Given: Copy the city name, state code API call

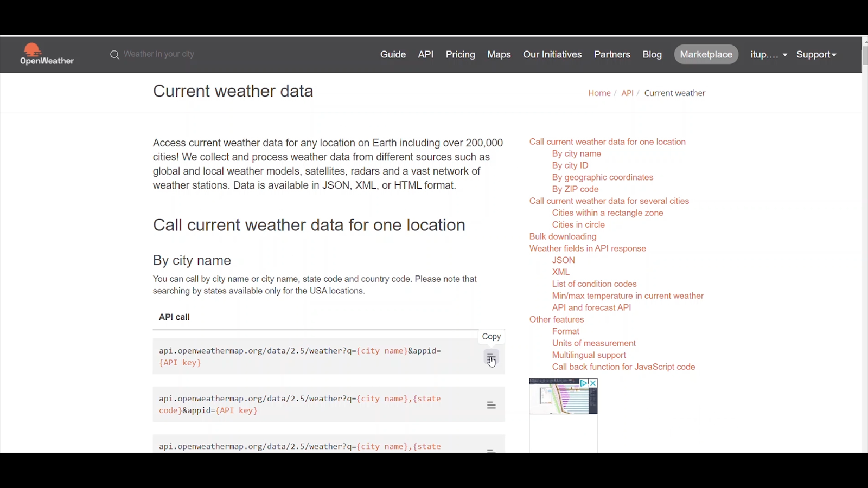Looking at the screenshot, I should 491,405.
